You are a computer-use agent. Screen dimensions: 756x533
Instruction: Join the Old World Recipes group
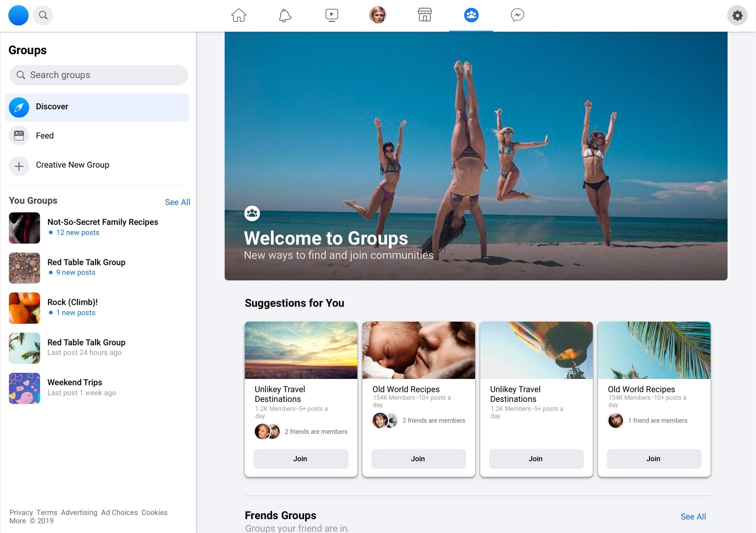pos(418,459)
